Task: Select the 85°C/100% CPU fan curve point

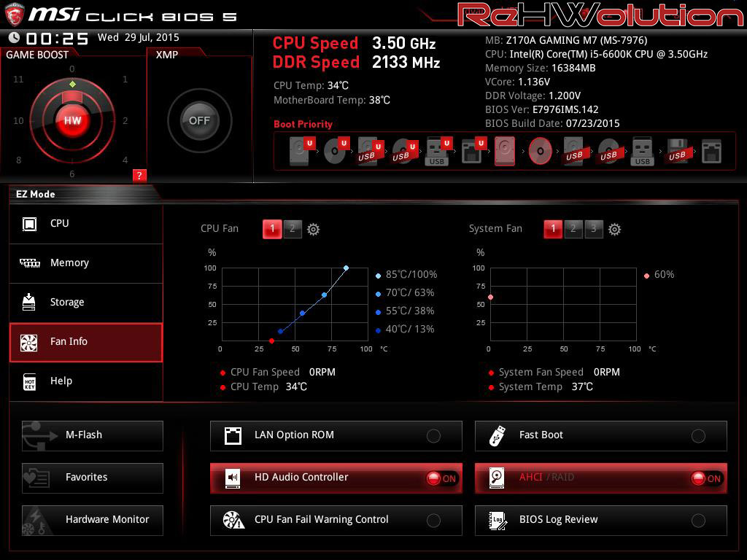Action: [346, 268]
